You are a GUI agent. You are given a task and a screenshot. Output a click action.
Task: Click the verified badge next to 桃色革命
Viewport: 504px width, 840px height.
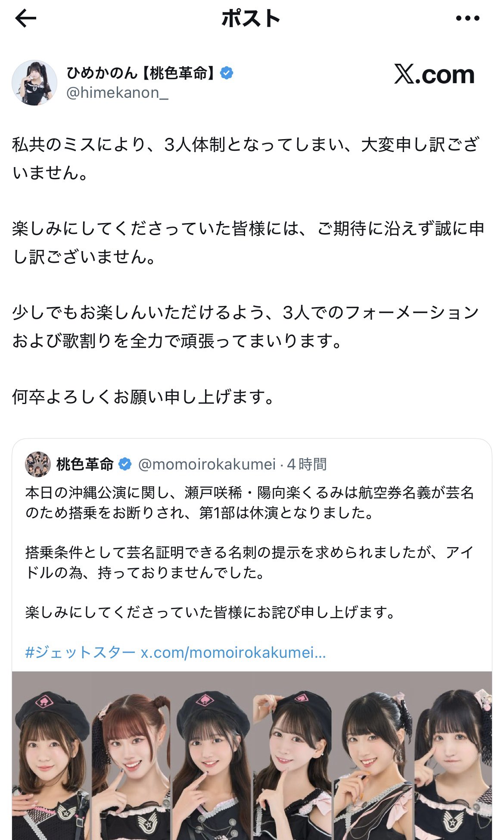click(x=125, y=464)
